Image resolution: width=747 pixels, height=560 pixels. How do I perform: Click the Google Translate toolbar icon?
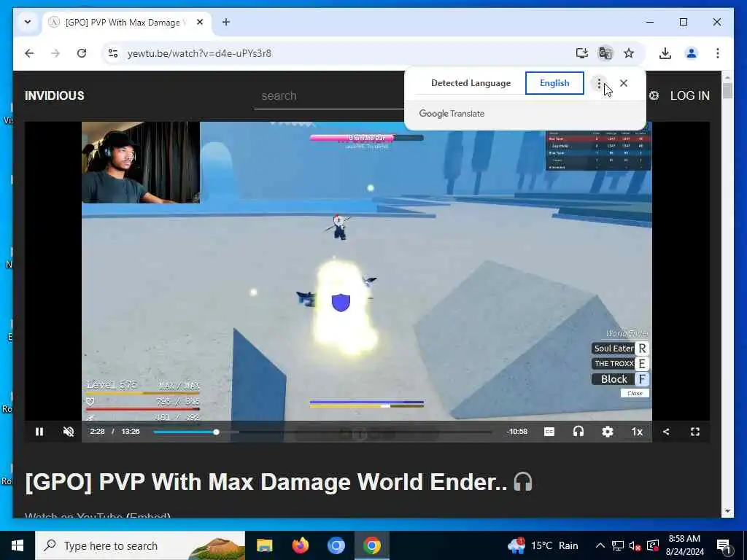point(605,52)
